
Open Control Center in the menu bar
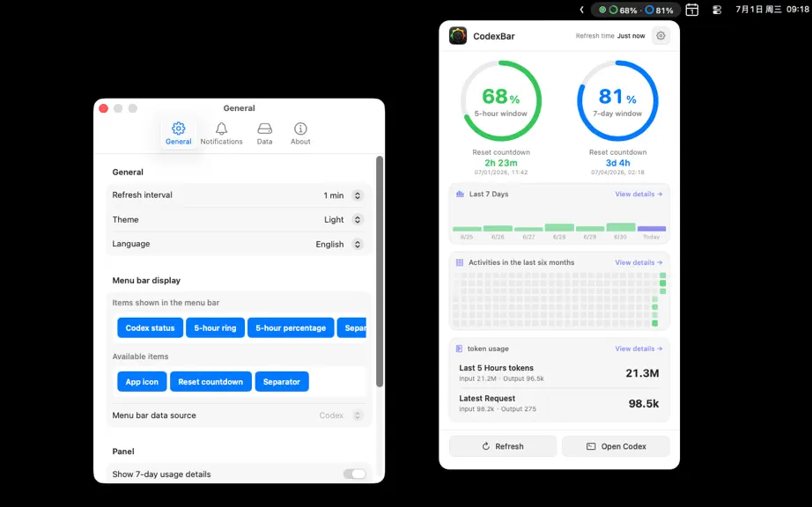click(717, 10)
